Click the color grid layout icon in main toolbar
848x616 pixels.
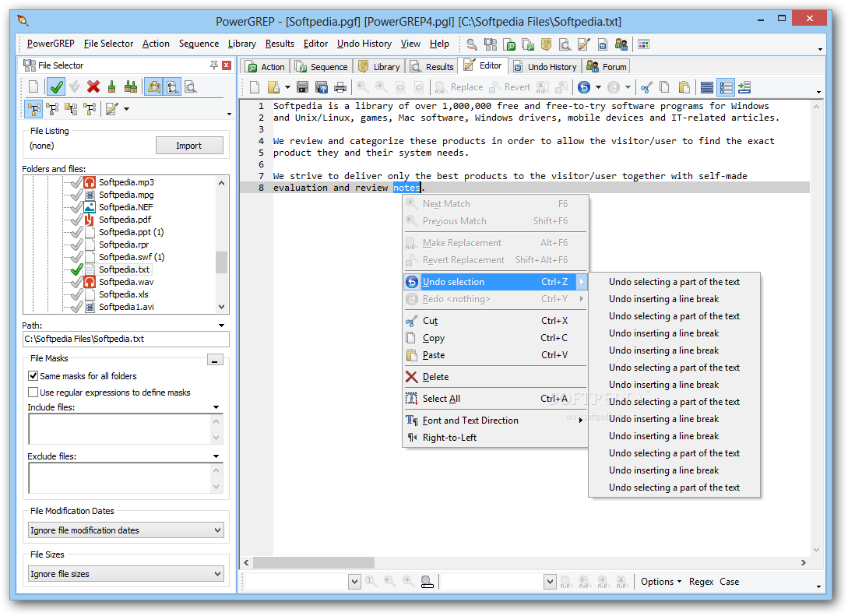pyautogui.click(x=643, y=44)
